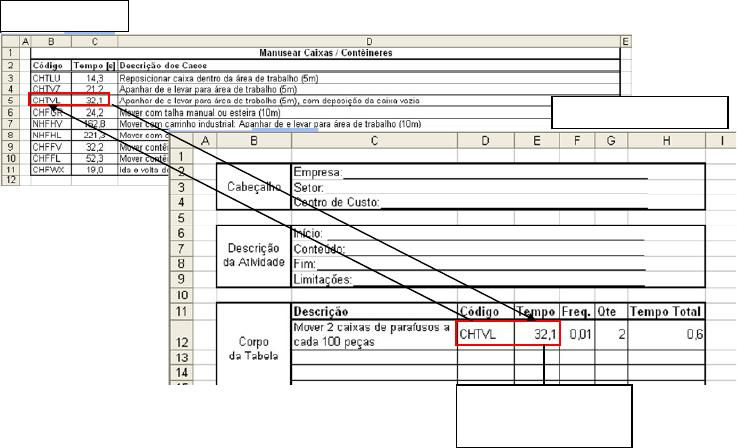Screen dimensions: 737x448
Task: Select the Descrição da Atividade cell
Action: click(252, 255)
